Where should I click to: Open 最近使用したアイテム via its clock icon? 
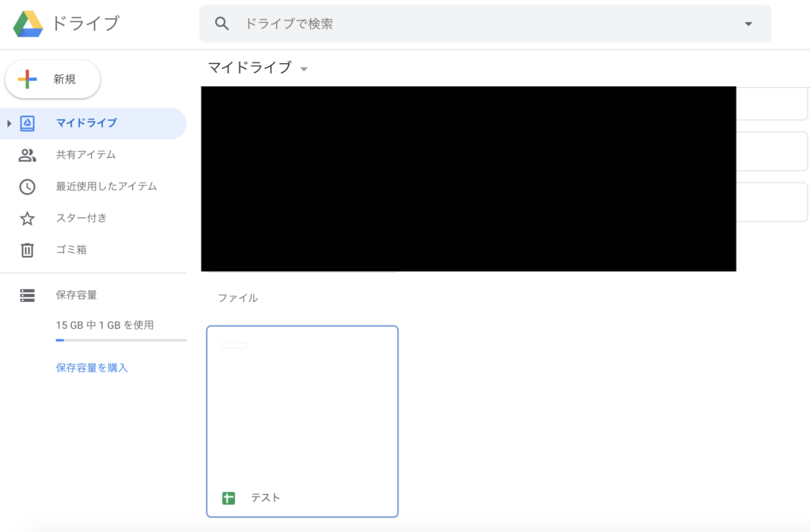27,187
